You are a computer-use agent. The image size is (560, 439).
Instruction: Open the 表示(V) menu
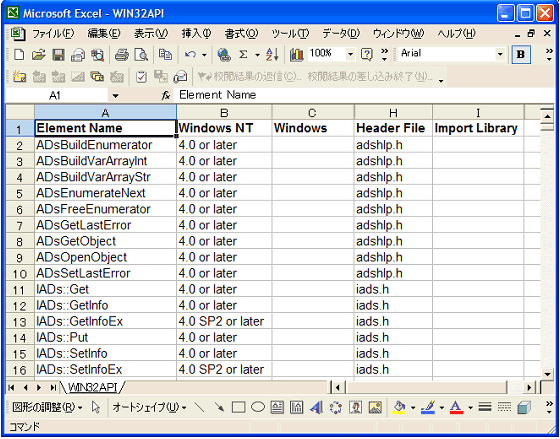[x=150, y=34]
